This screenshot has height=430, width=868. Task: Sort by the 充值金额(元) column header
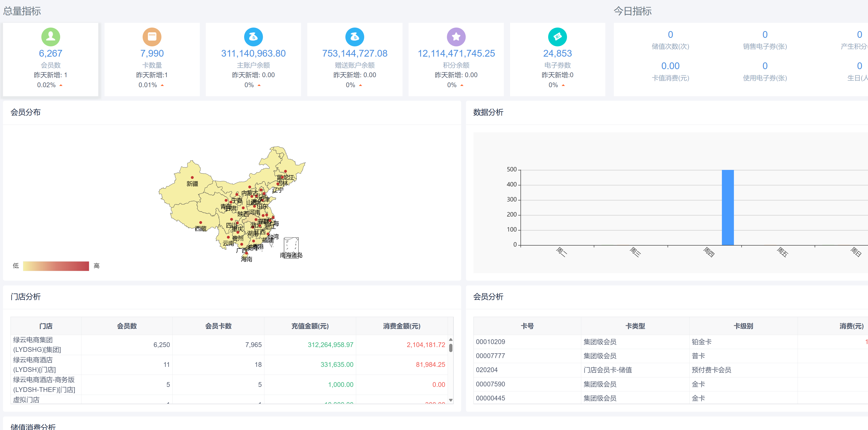coord(310,326)
